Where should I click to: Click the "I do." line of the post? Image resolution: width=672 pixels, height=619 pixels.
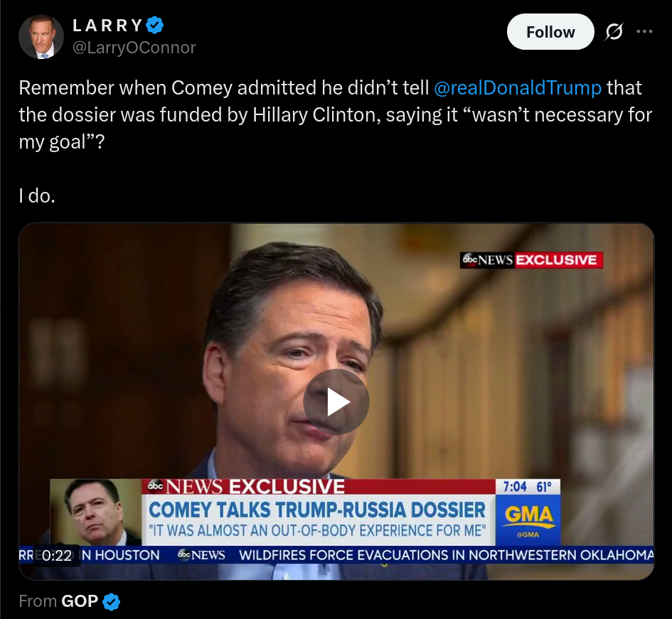[37, 196]
